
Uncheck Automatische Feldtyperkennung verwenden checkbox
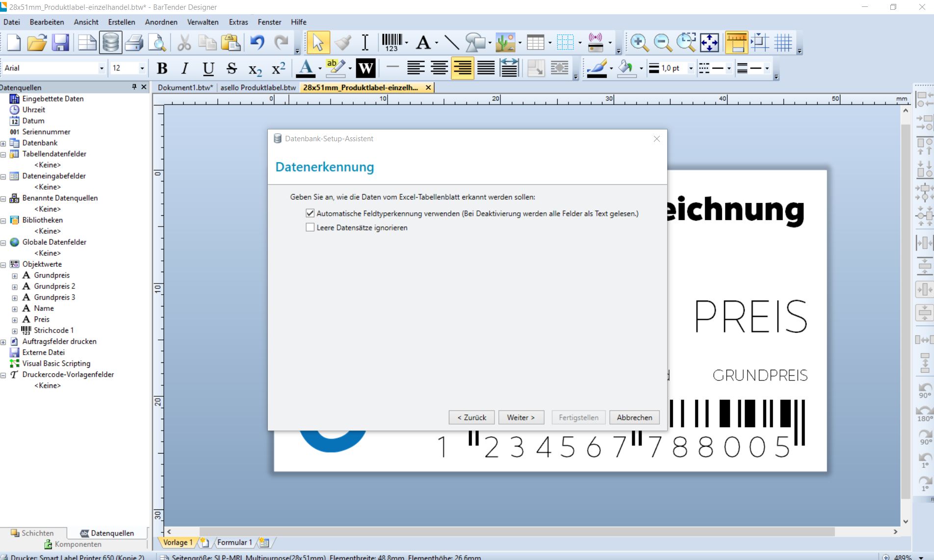click(310, 213)
